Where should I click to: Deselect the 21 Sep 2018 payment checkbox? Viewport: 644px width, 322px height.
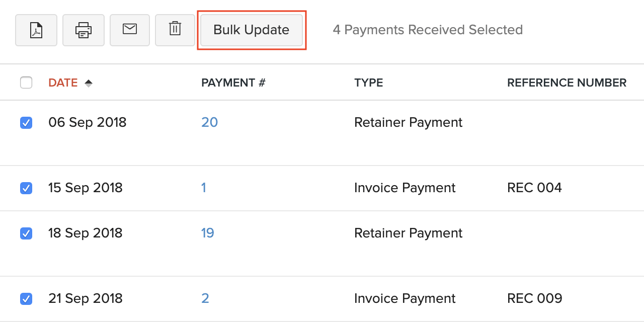click(26, 299)
